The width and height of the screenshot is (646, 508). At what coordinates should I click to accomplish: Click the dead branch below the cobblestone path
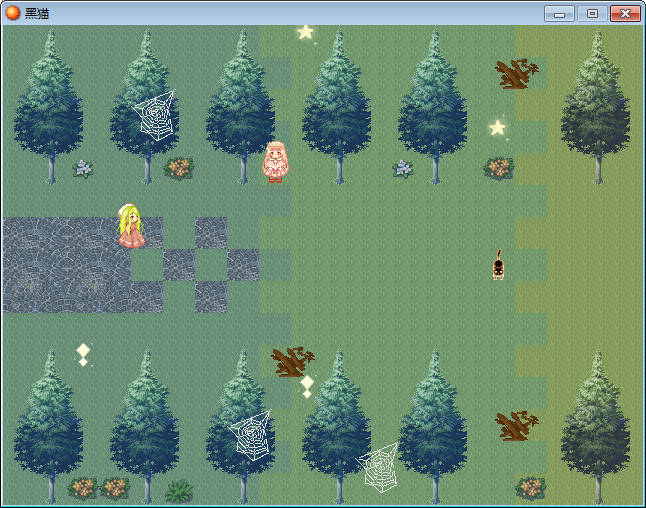[x=292, y=361]
